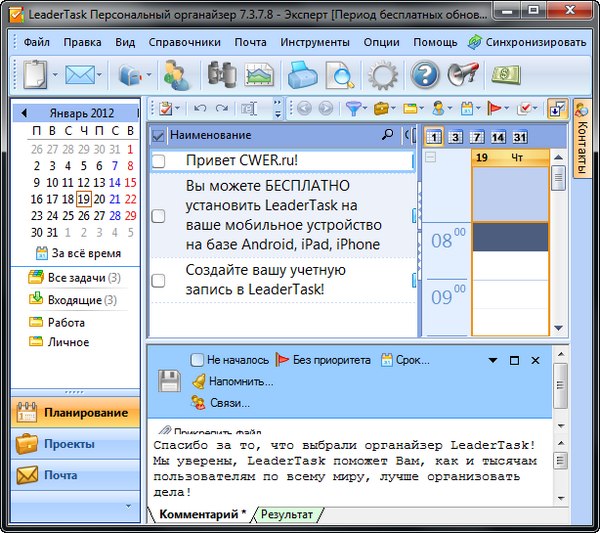Click the printer icon in main toolbar
The image size is (600, 533).
pyautogui.click(x=303, y=75)
